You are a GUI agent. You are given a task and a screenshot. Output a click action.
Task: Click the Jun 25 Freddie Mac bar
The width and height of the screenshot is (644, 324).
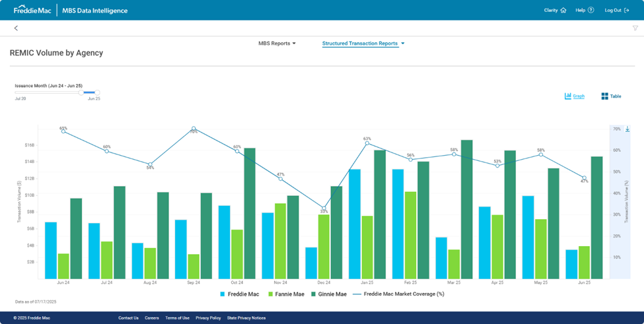(x=572, y=264)
